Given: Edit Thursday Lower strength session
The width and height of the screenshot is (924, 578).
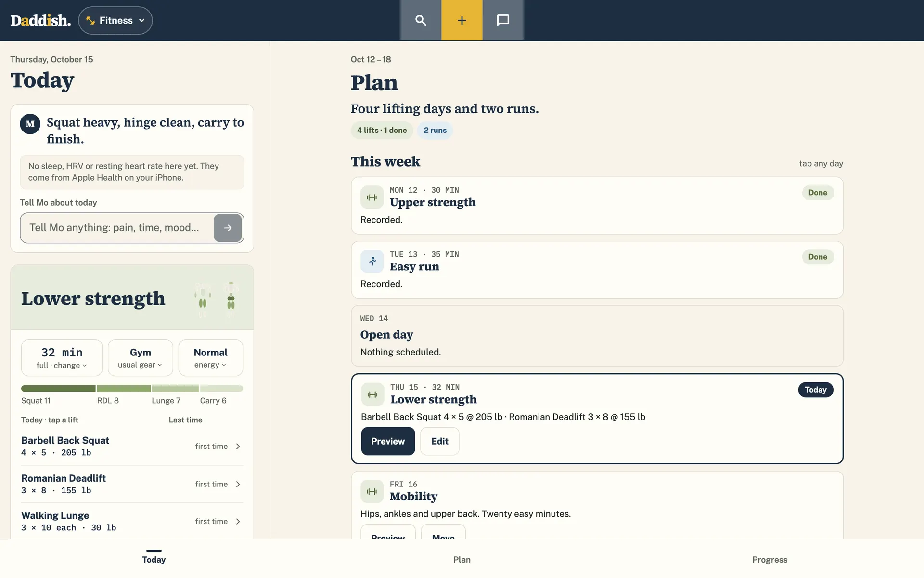Looking at the screenshot, I should coord(440,441).
